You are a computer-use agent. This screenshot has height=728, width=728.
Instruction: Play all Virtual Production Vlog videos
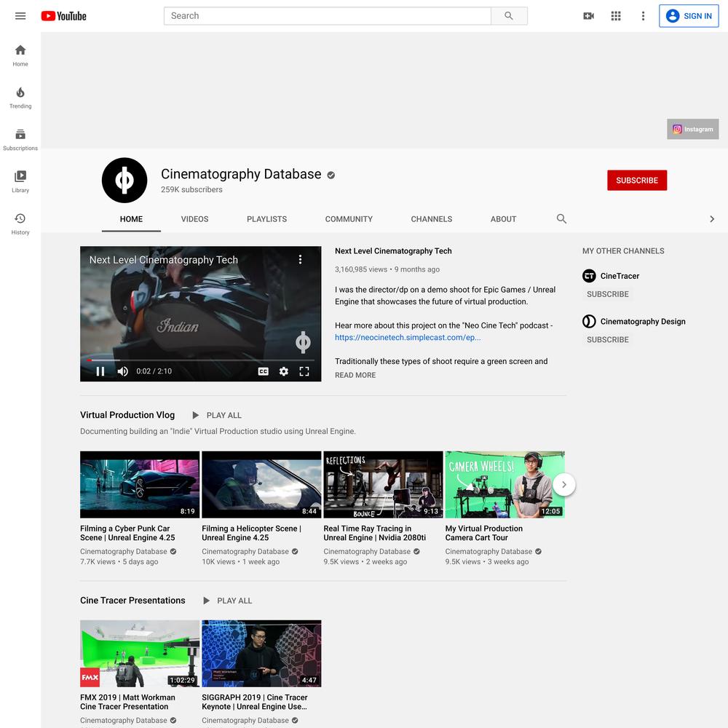[x=217, y=415]
